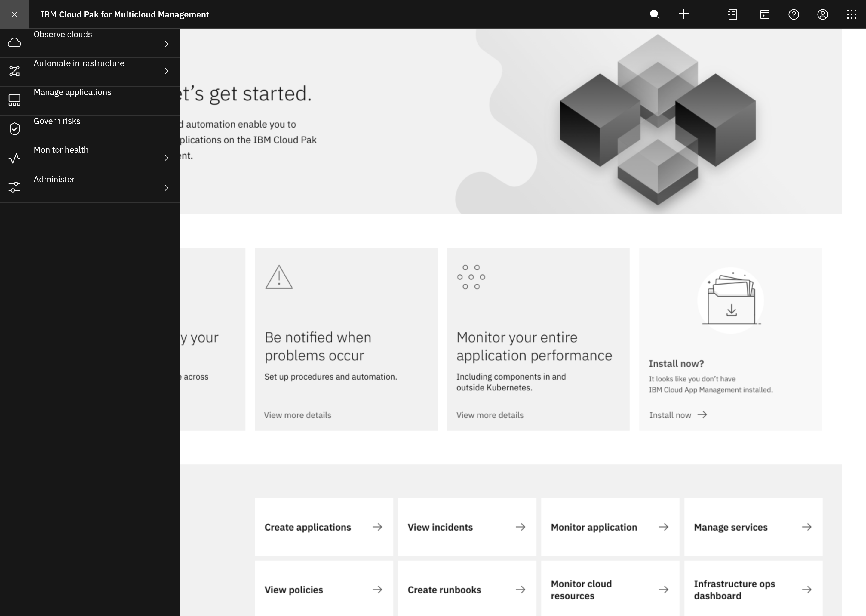Click the warning triangle icon on notification card

tap(279, 277)
